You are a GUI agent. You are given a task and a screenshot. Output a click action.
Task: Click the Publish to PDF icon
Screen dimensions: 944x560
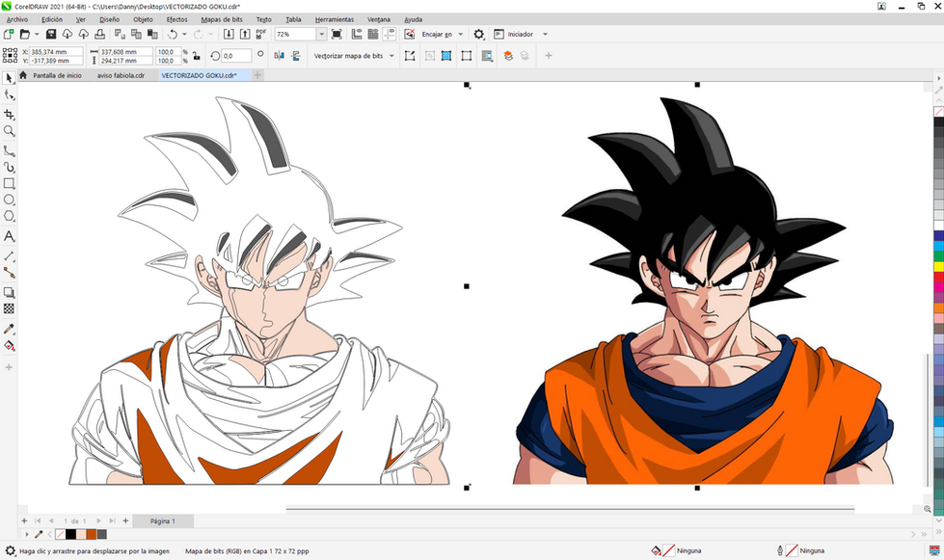(x=261, y=35)
